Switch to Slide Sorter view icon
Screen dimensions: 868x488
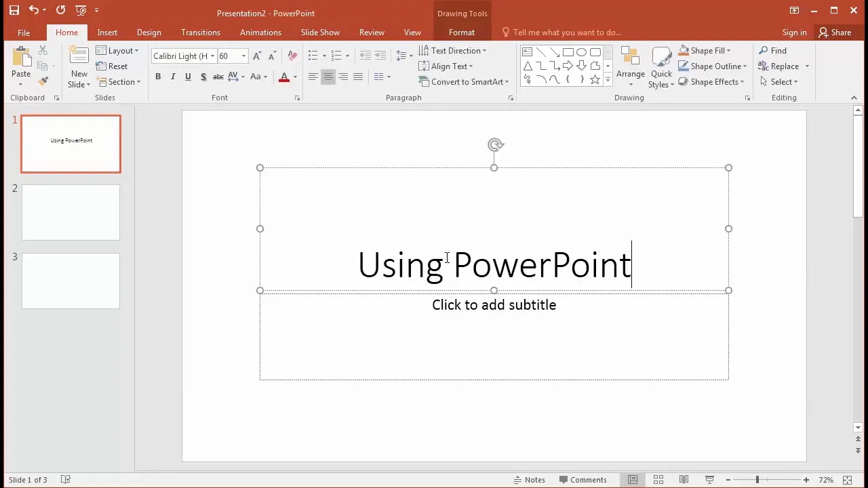[x=658, y=480]
